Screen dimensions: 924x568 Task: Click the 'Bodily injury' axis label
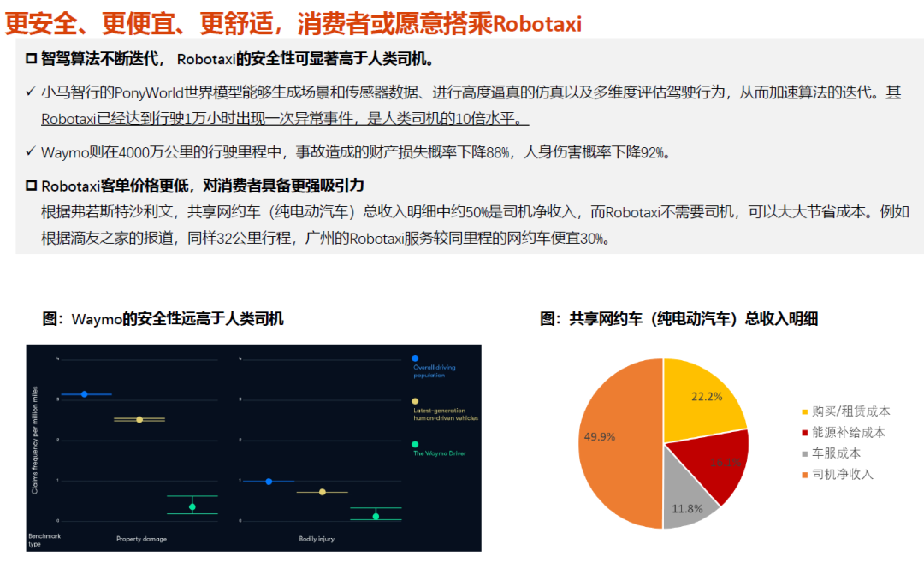tap(317, 539)
